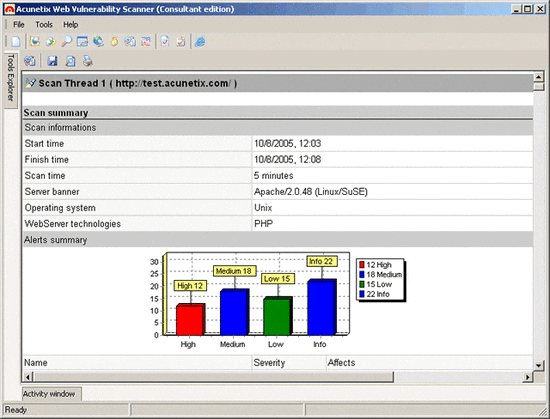Screen dimensions: 550x419
Task: Open the File menu
Action: coord(19,25)
